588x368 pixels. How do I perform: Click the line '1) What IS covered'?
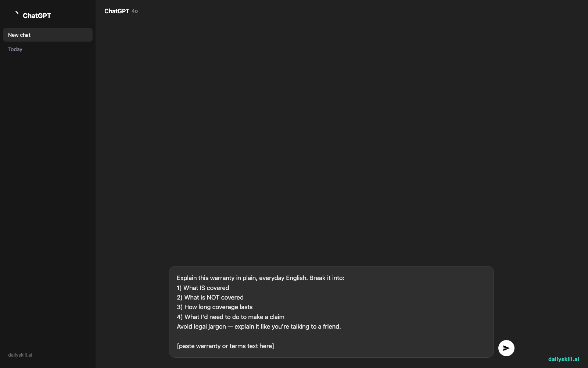[203, 288]
